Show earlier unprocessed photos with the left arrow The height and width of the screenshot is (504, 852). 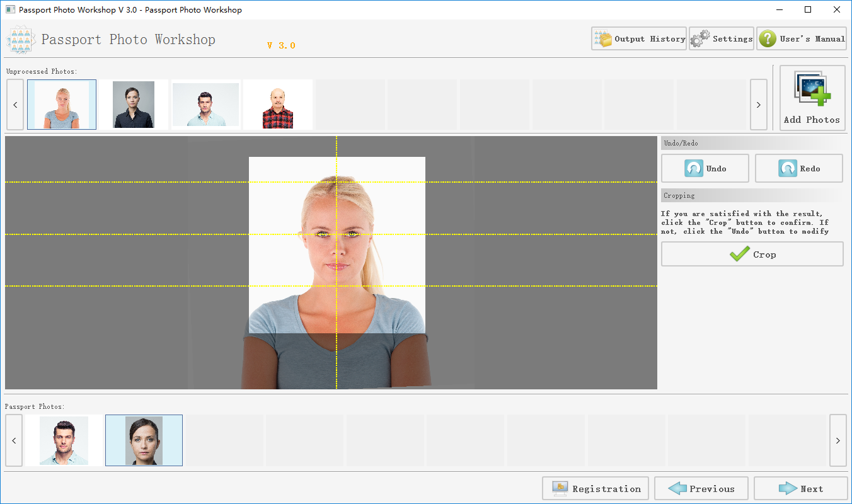coord(15,105)
